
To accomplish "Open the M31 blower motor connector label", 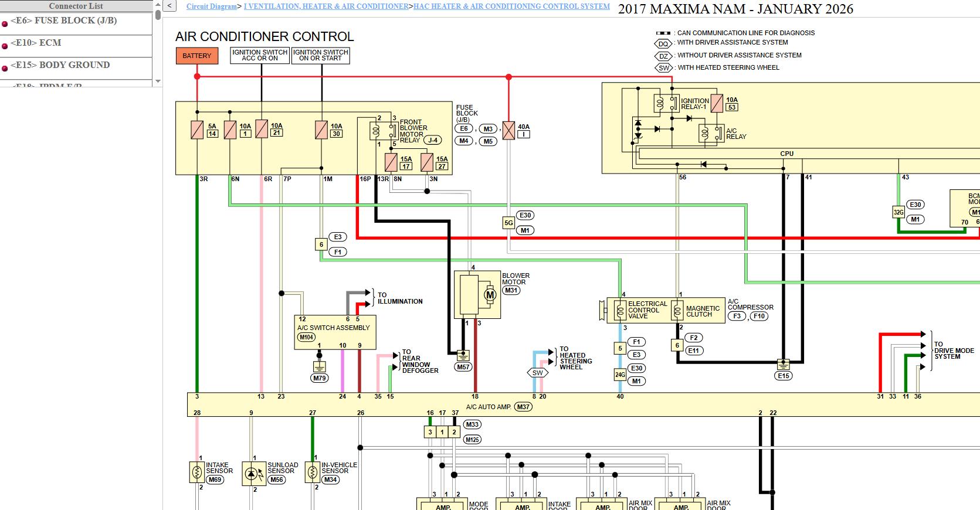I will click(511, 290).
